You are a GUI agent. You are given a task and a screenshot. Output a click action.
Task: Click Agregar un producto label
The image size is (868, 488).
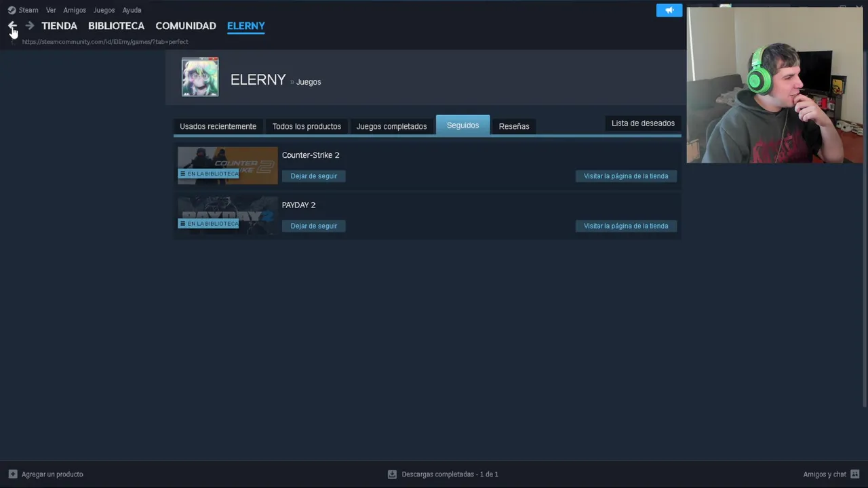[52, 474]
